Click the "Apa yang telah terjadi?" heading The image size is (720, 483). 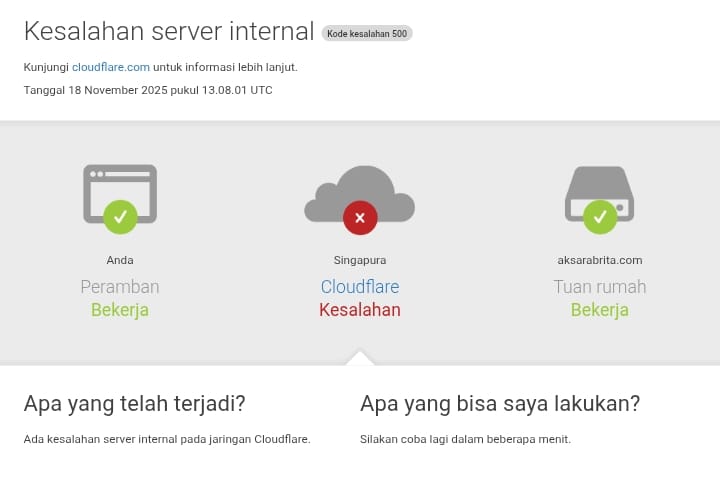click(134, 404)
